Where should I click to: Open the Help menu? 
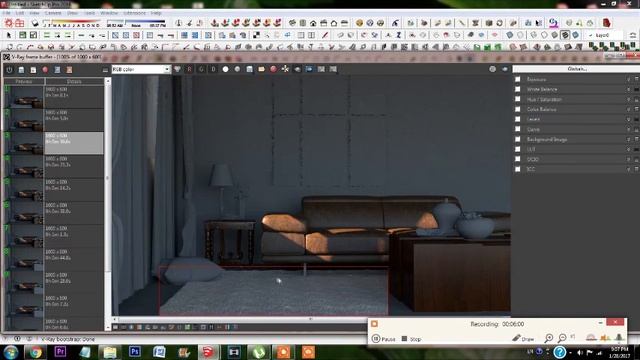click(x=156, y=13)
